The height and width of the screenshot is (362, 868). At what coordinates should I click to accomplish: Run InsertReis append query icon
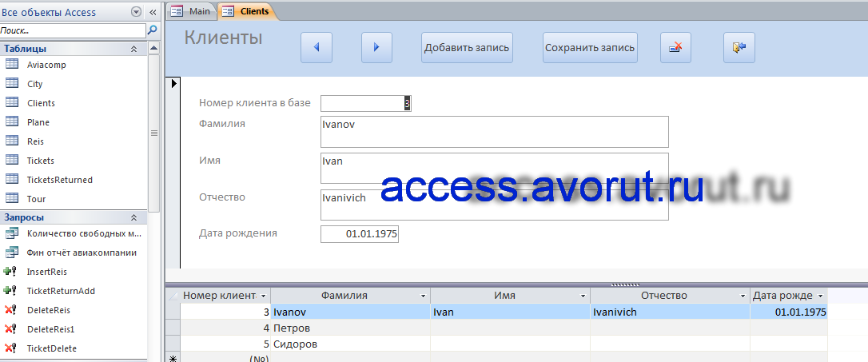pyautogui.click(x=10, y=272)
